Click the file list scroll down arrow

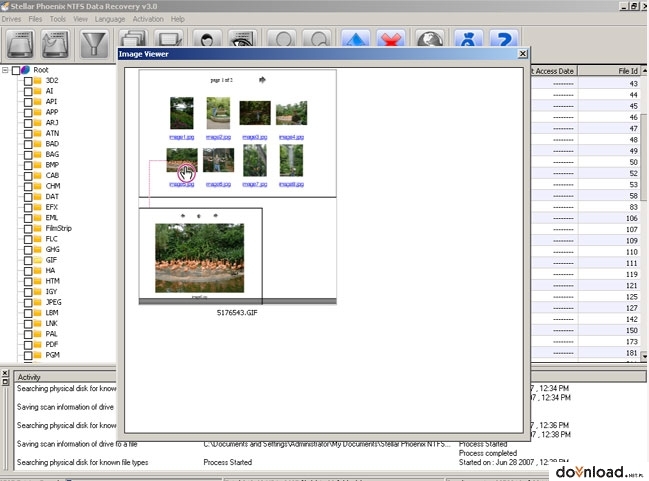(x=645, y=356)
